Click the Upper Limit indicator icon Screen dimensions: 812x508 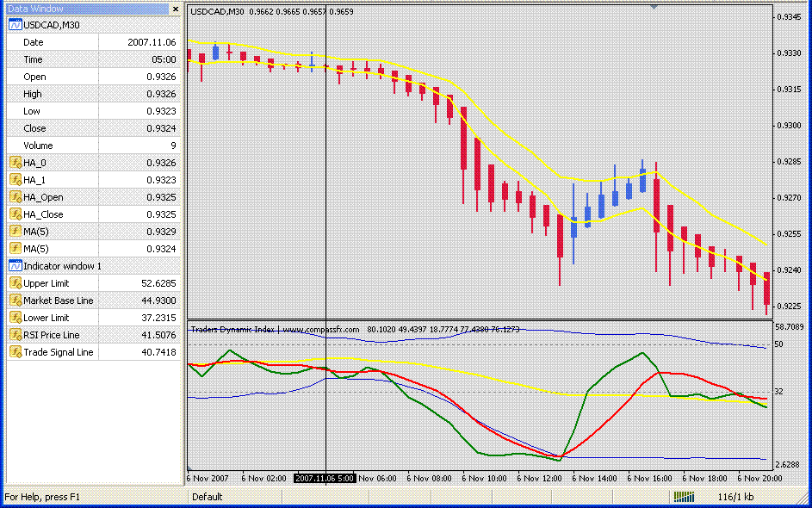(x=15, y=283)
